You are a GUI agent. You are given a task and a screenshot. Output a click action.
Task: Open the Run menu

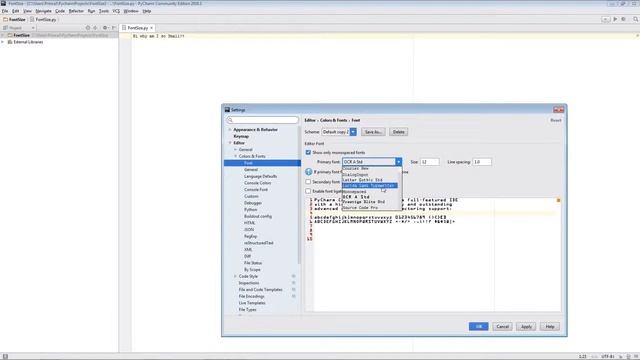pos(91,11)
